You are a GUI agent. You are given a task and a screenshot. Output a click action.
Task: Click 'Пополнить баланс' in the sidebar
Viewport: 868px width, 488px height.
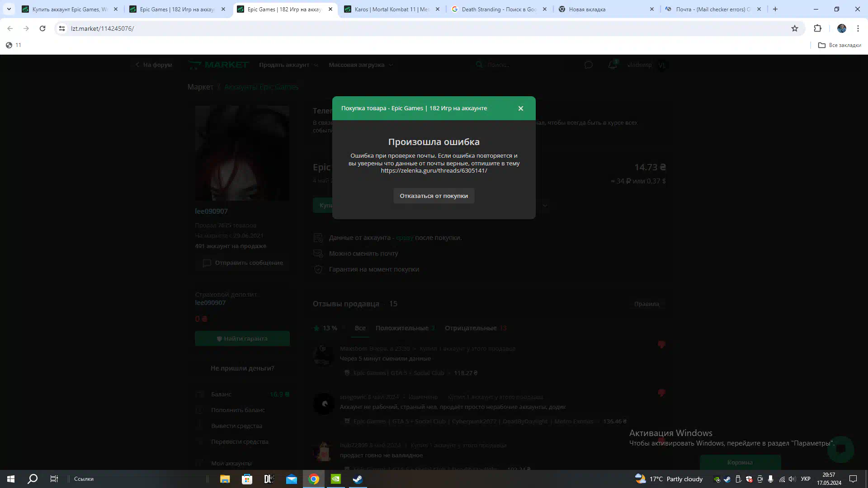pos(238,410)
